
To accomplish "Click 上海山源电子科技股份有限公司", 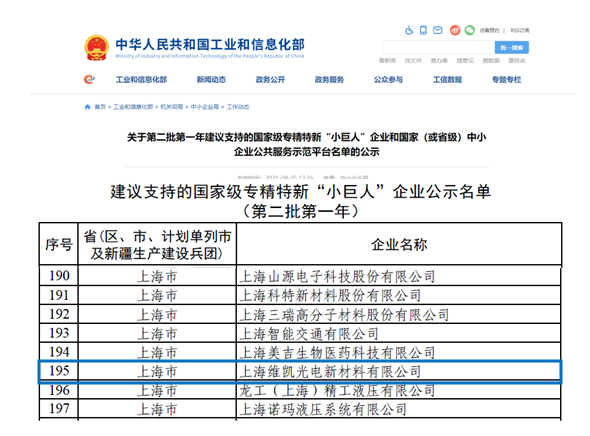I will click(337, 276).
